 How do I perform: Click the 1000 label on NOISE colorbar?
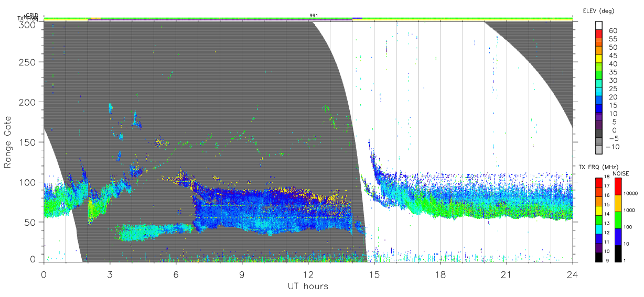[x=629, y=210]
